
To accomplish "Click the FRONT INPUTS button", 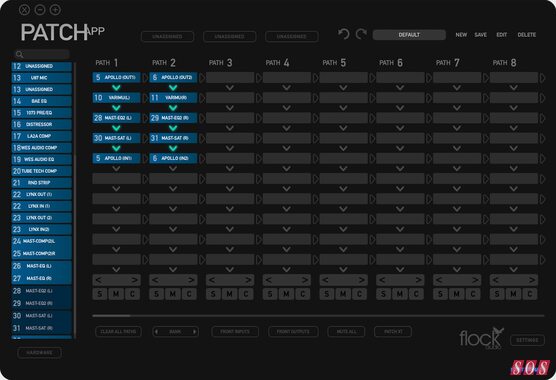I will pos(235,332).
